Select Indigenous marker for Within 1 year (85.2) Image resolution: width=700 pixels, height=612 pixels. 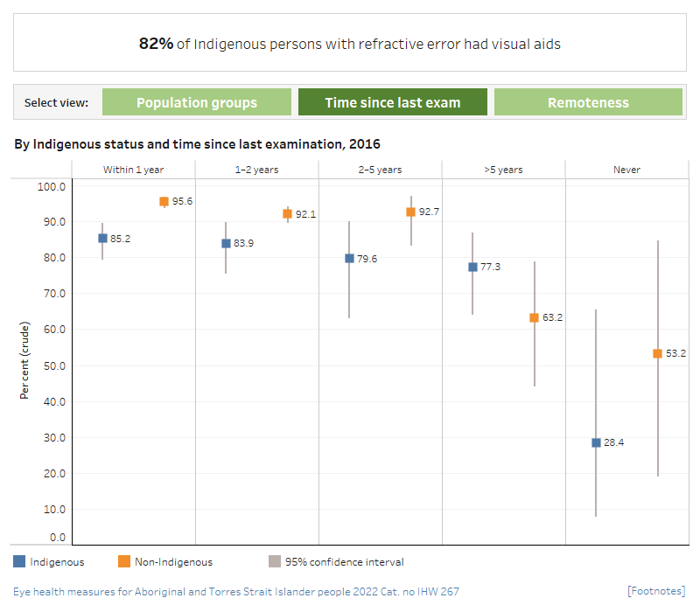coord(102,238)
